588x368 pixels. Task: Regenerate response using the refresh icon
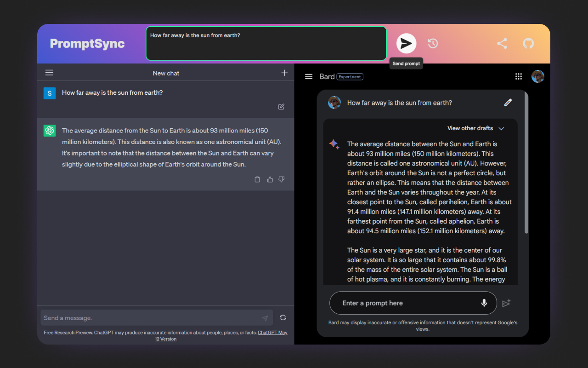click(283, 317)
